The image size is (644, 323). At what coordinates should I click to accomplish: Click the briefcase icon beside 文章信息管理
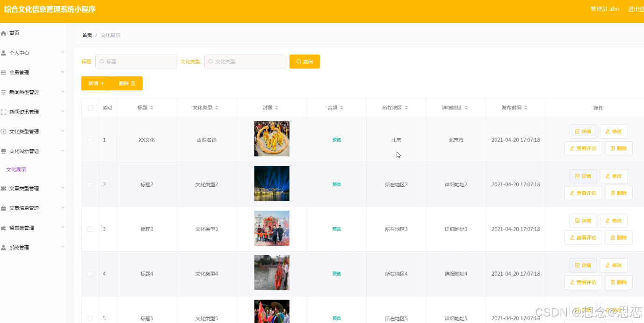[4, 208]
